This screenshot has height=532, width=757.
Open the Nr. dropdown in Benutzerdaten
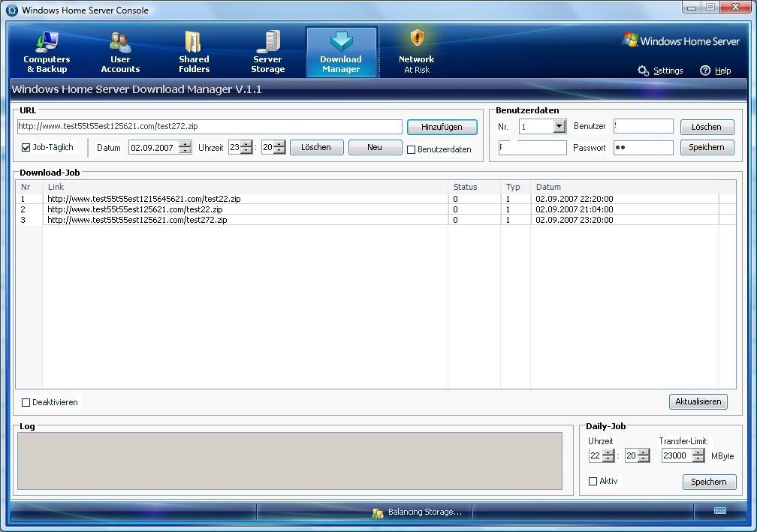point(559,126)
